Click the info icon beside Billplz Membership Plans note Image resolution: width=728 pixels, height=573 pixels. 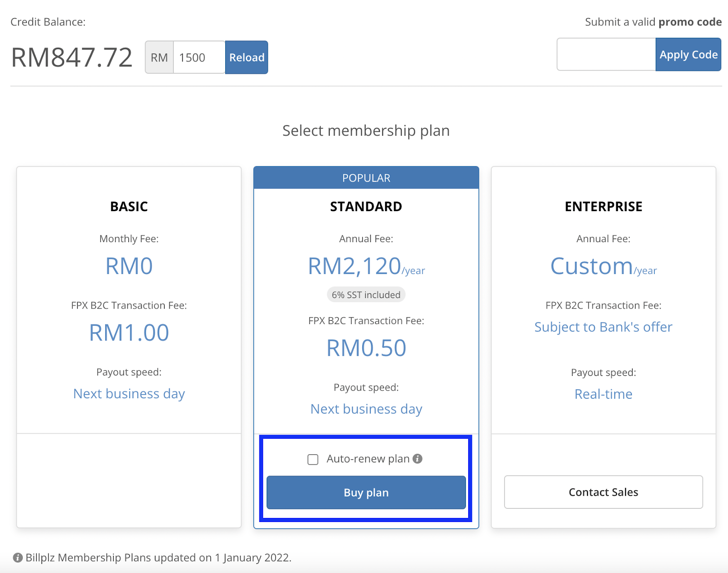(x=18, y=558)
